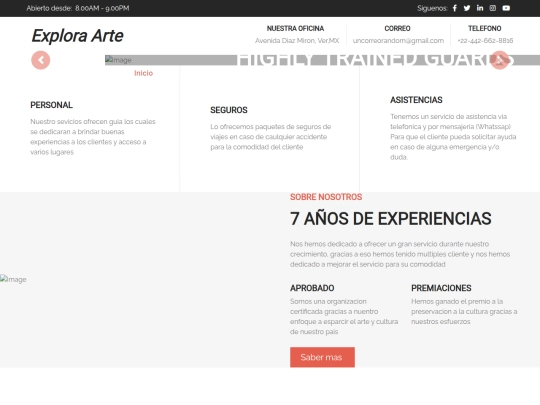Open the YouTube social icon

[x=506, y=8]
